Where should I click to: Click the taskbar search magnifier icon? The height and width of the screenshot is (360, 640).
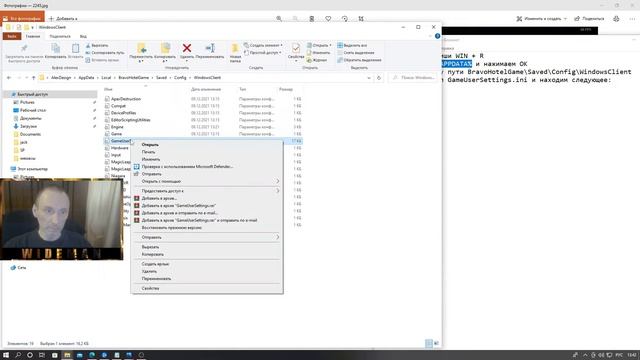(x=18, y=355)
